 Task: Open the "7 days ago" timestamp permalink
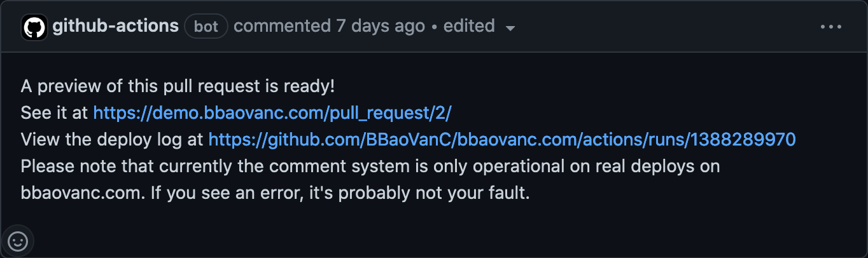pyautogui.click(x=380, y=26)
